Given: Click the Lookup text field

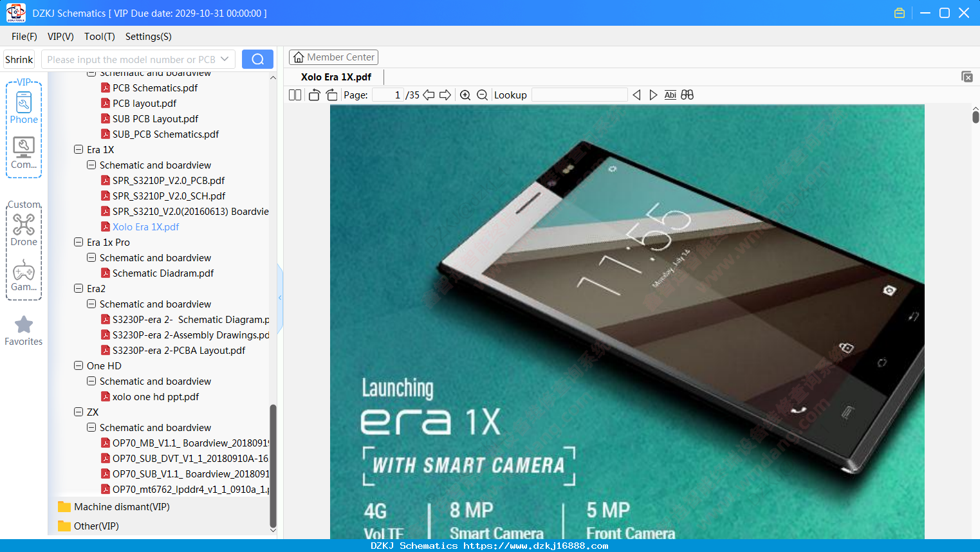Looking at the screenshot, I should [x=579, y=95].
